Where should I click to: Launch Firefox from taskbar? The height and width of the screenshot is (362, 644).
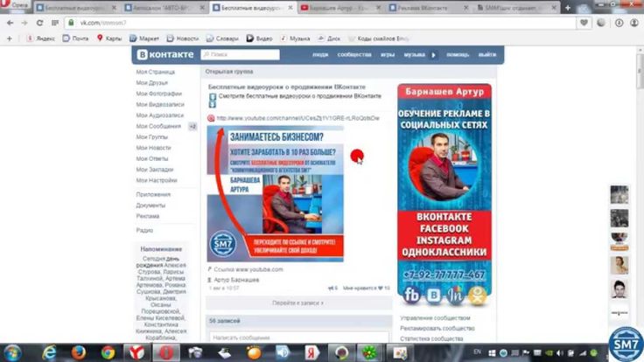79,352
